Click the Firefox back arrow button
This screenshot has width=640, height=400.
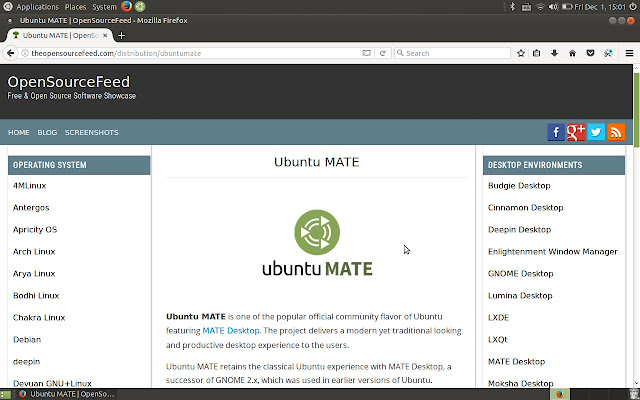(11, 53)
